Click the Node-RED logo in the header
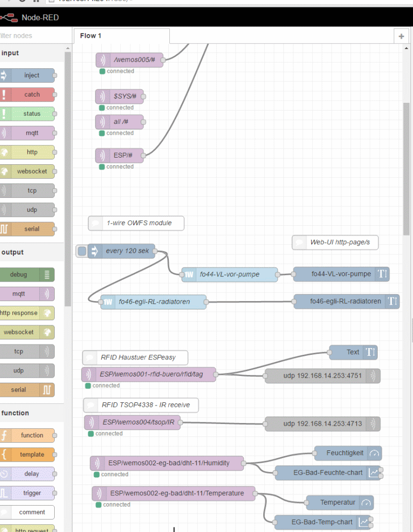The width and height of the screenshot is (413, 532). (9, 18)
